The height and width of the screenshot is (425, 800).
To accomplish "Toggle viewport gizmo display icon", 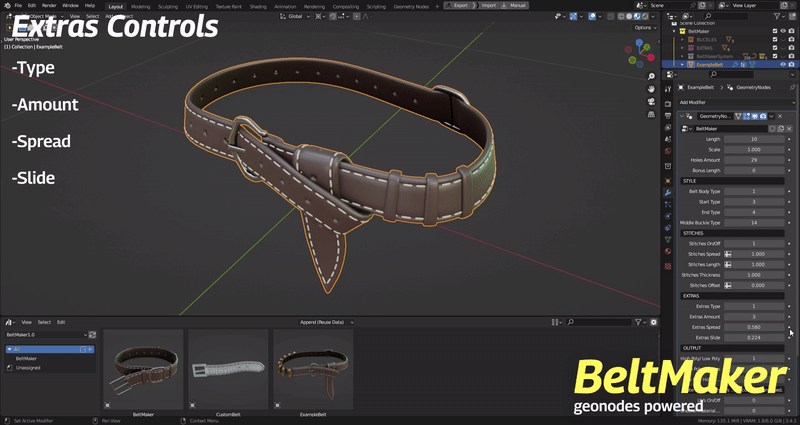I will pyautogui.click(x=573, y=16).
